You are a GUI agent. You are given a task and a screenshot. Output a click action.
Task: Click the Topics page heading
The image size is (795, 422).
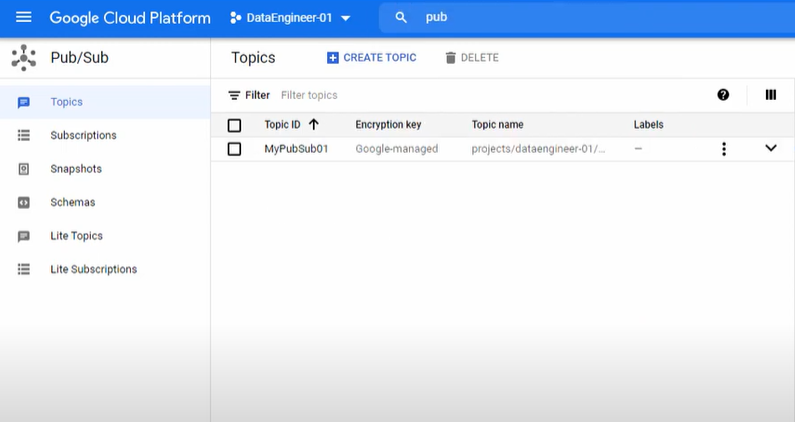[x=253, y=58]
